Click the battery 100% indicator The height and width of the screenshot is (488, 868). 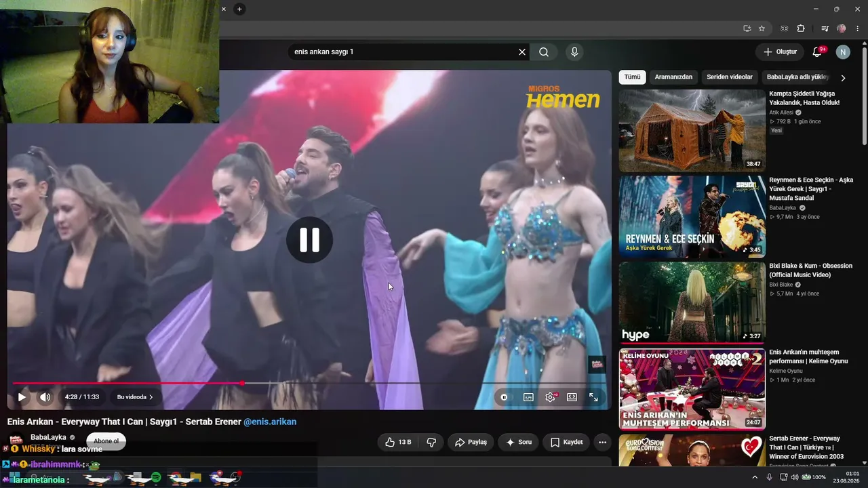click(812, 477)
